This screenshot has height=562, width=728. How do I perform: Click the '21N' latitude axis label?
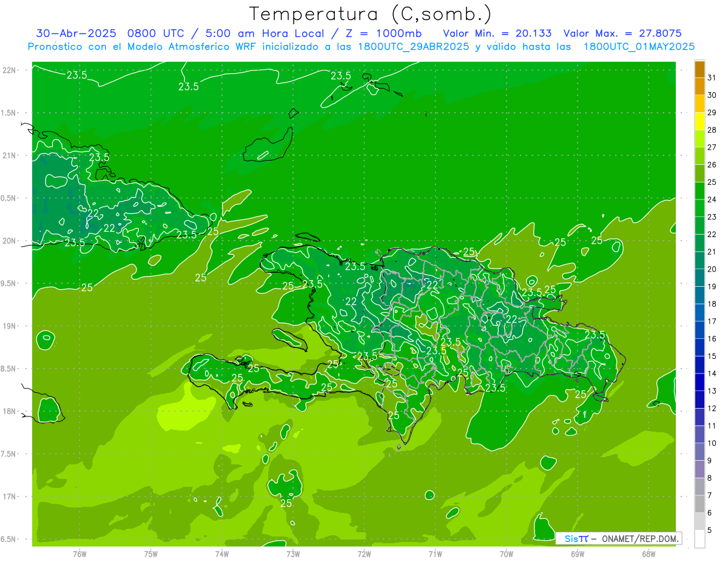(x=10, y=156)
